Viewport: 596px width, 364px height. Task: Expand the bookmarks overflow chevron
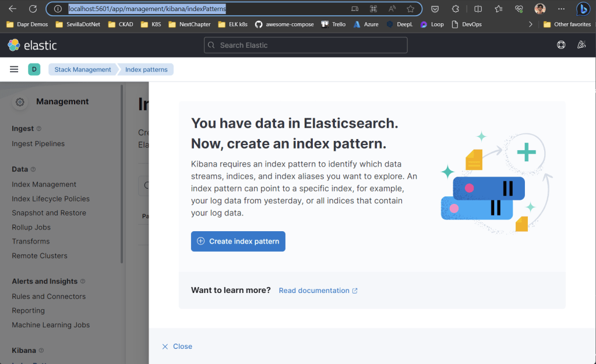[530, 24]
